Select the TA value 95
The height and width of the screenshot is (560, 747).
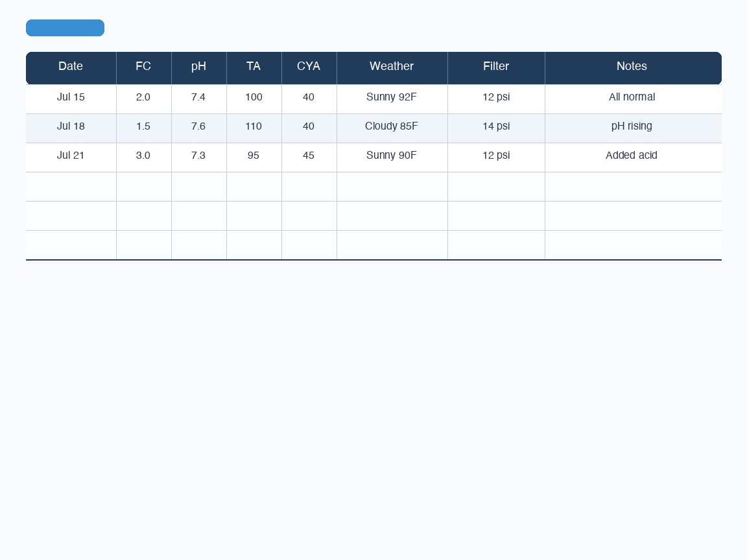[254, 157]
